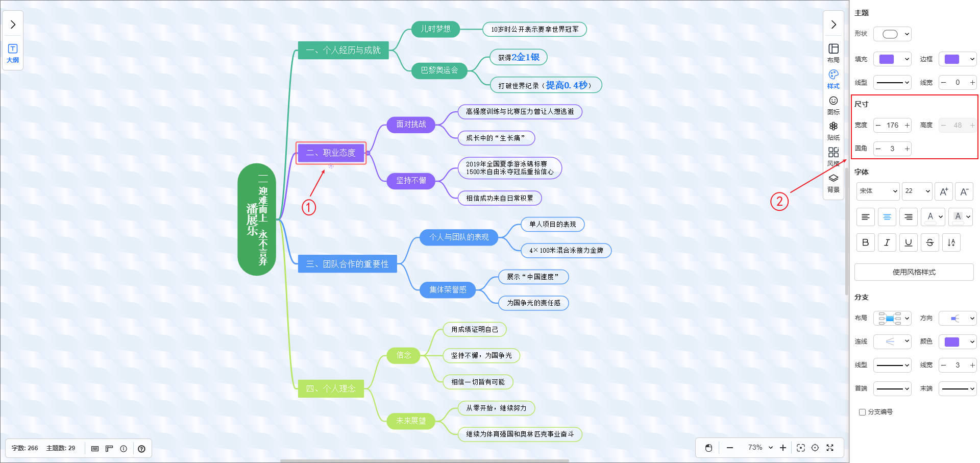This screenshot has width=980, height=463.
Task: Toggle underline text formatting
Action: pyautogui.click(x=908, y=242)
